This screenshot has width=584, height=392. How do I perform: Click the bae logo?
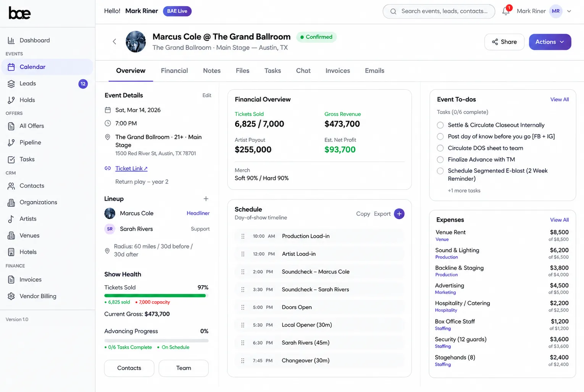coord(19,13)
